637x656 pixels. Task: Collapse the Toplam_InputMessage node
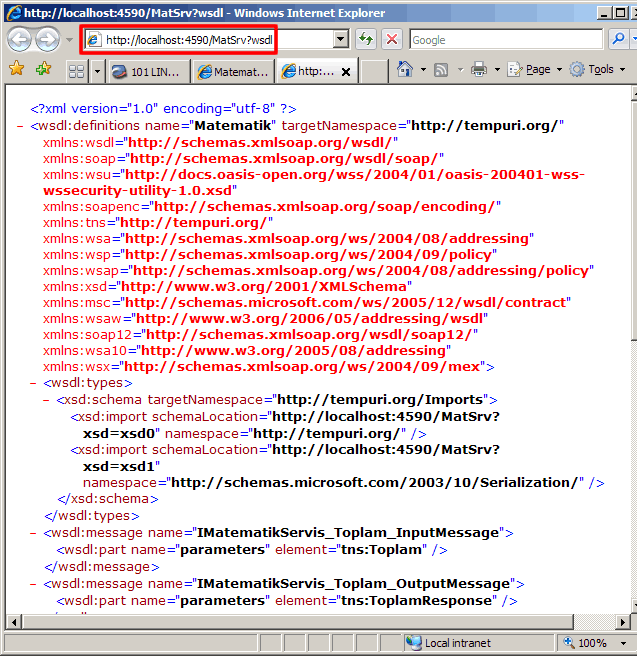(34, 533)
